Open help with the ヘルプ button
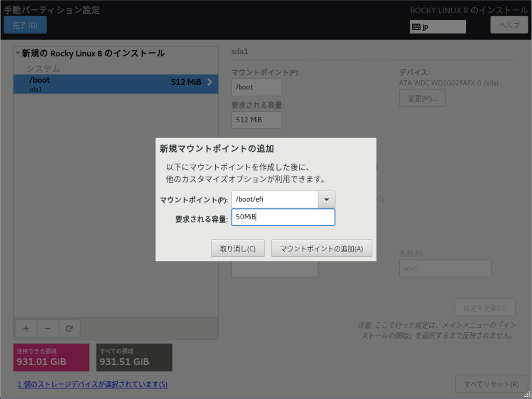This screenshot has height=399, width=532. (x=509, y=25)
